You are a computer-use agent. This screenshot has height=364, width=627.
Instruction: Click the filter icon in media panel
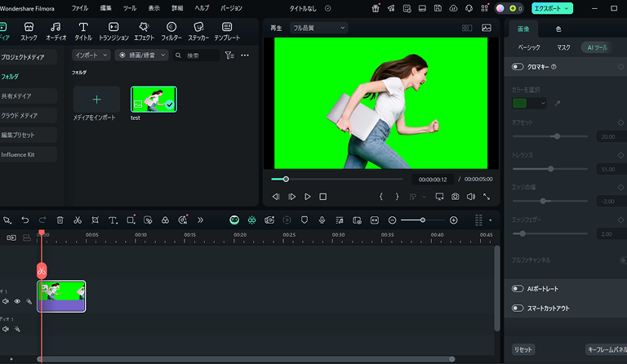pos(229,55)
